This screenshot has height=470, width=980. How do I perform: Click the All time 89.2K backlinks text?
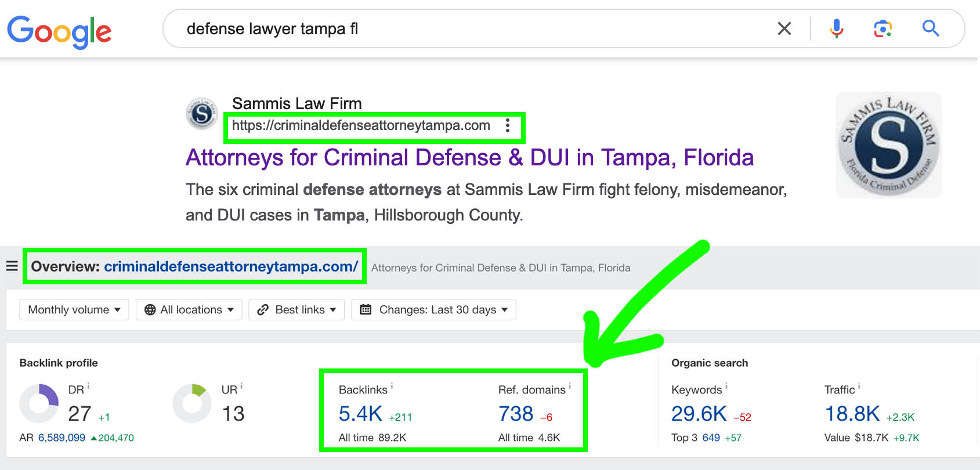[x=373, y=438]
